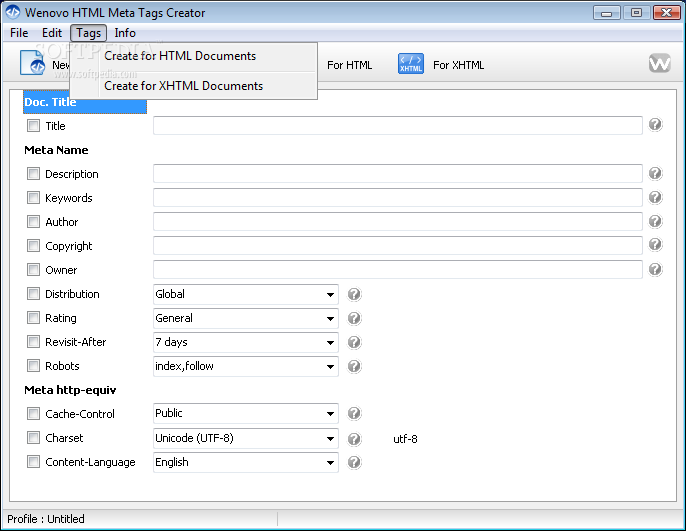Enable the Copyright checkbox

(33, 245)
